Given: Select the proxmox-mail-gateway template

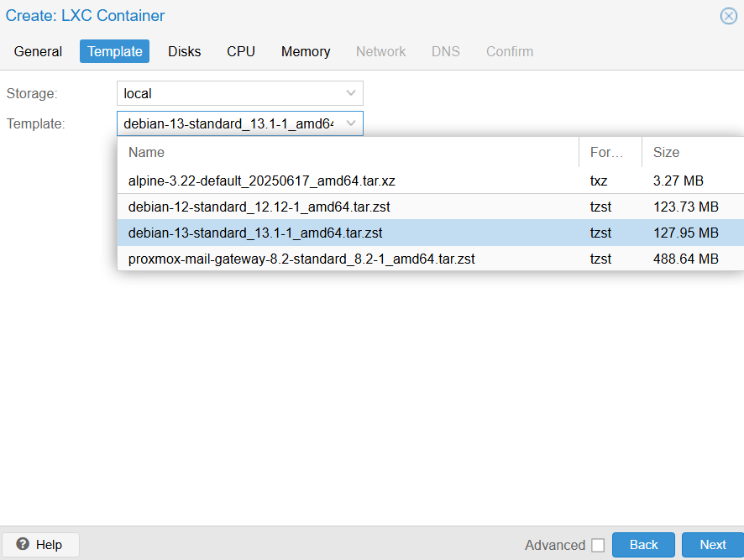Looking at the screenshot, I should [301, 259].
